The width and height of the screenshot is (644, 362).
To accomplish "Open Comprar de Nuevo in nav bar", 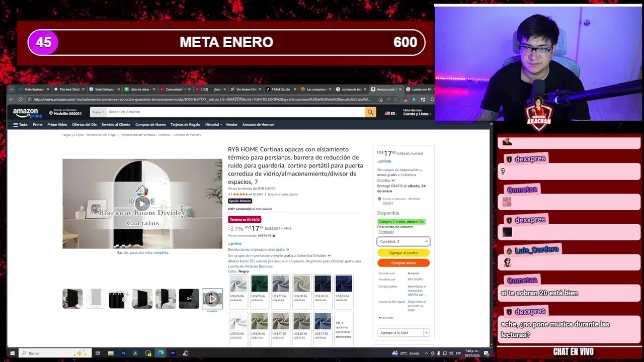I will 150,125.
